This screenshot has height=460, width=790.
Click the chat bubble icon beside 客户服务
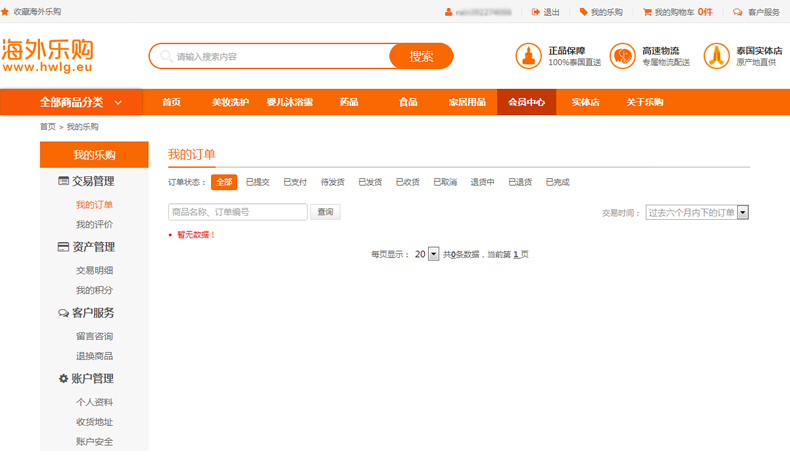737,12
